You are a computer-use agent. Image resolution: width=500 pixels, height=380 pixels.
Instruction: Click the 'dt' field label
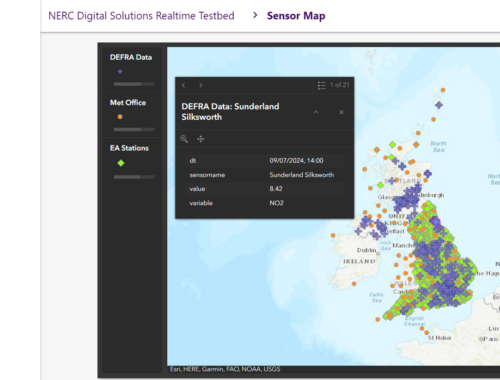[x=193, y=161]
